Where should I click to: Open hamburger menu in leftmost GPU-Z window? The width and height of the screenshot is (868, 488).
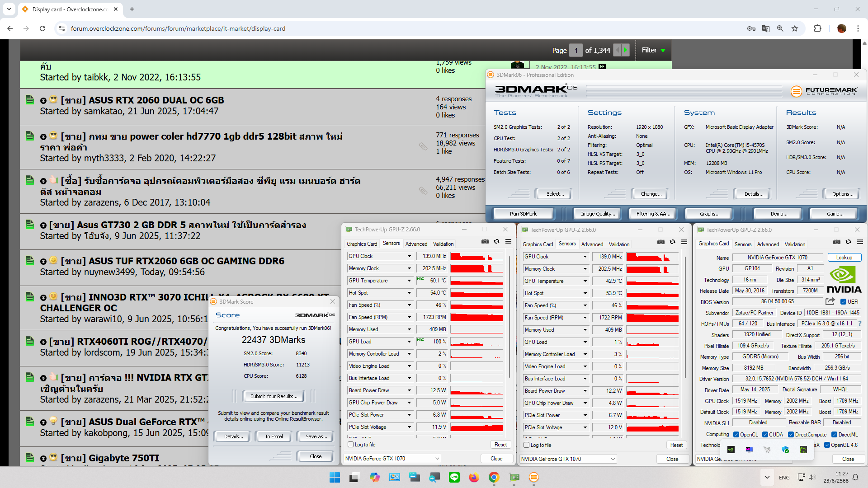(508, 242)
